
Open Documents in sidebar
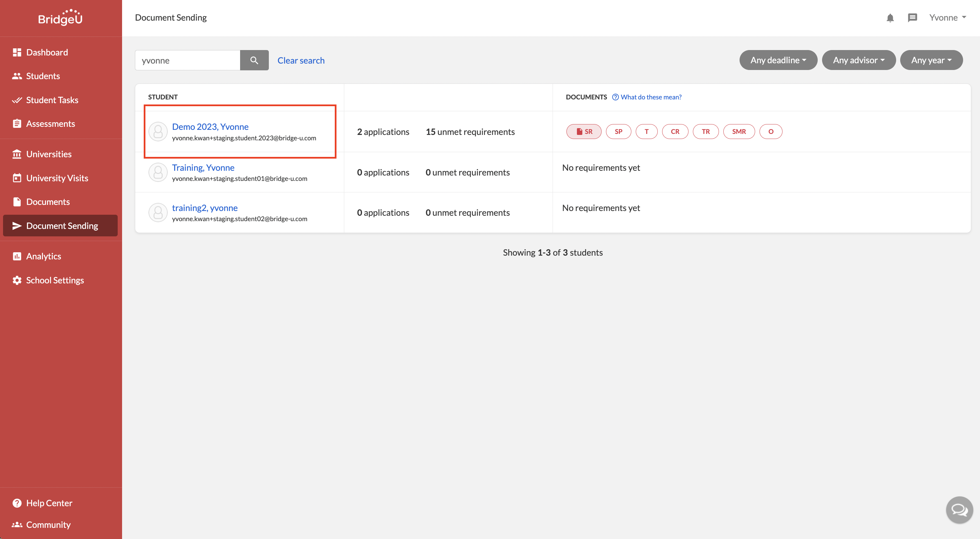click(48, 202)
